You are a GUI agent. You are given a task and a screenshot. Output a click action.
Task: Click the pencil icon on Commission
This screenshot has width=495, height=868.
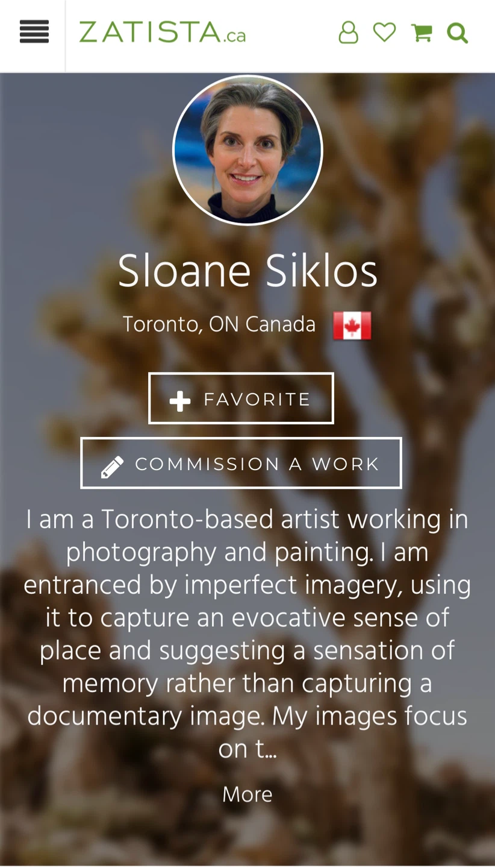point(113,467)
